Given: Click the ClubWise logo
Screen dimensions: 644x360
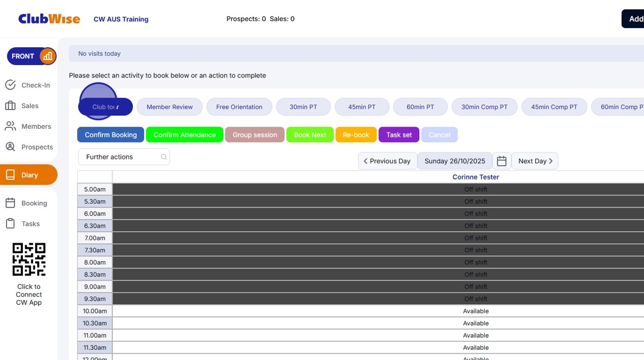Looking at the screenshot, I should [49, 19].
